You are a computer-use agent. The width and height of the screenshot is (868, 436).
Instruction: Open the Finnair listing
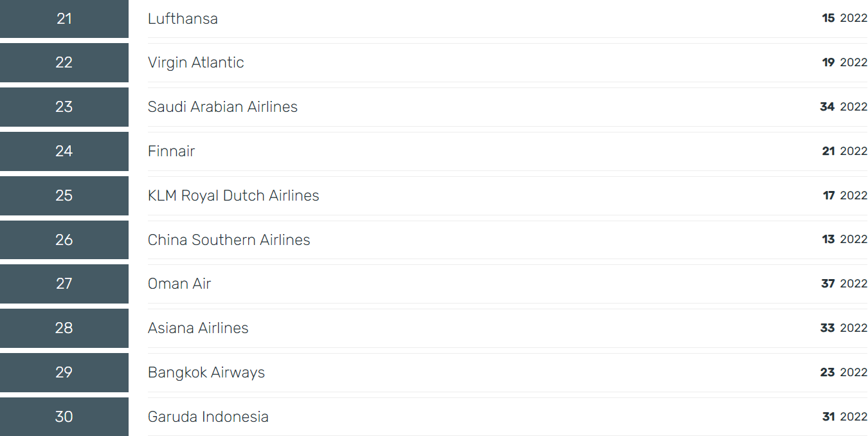[171, 151]
